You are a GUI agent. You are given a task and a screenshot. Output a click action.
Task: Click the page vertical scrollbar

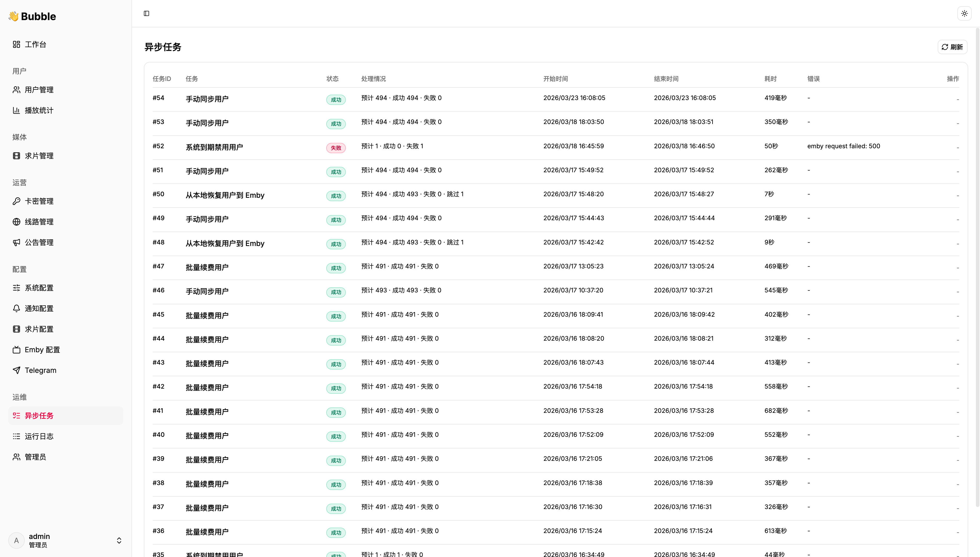coord(977,268)
